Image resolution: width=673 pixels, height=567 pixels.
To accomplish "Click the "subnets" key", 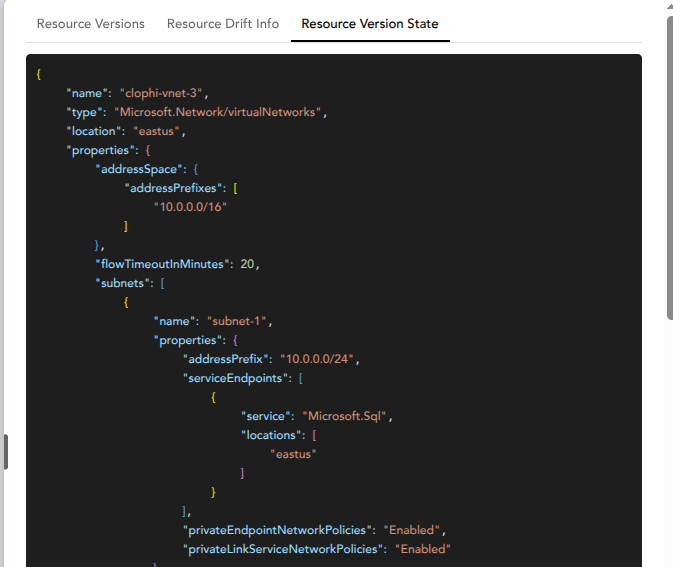I will pos(122,283).
